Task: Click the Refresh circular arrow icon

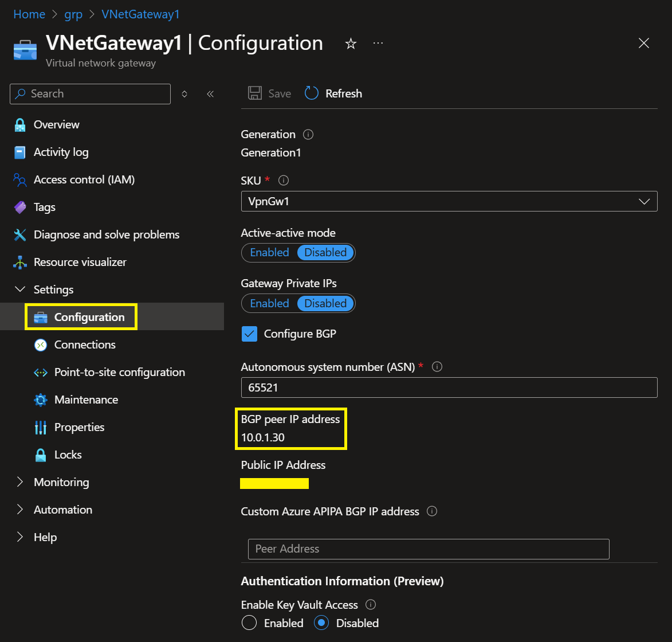Action: pyautogui.click(x=312, y=93)
